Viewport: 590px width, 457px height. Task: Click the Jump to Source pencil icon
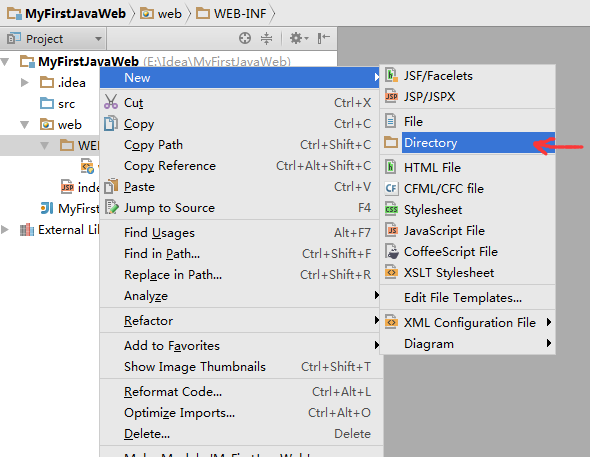click(x=111, y=207)
